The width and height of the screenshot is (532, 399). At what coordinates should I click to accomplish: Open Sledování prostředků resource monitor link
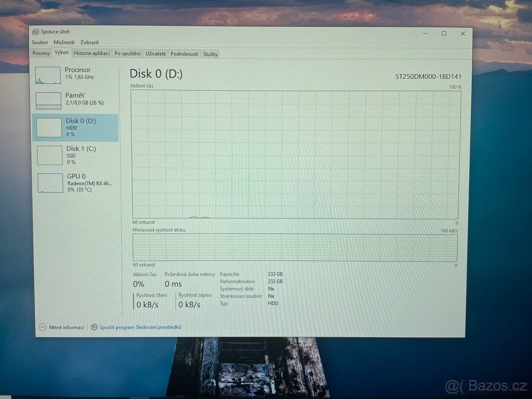[x=140, y=327]
